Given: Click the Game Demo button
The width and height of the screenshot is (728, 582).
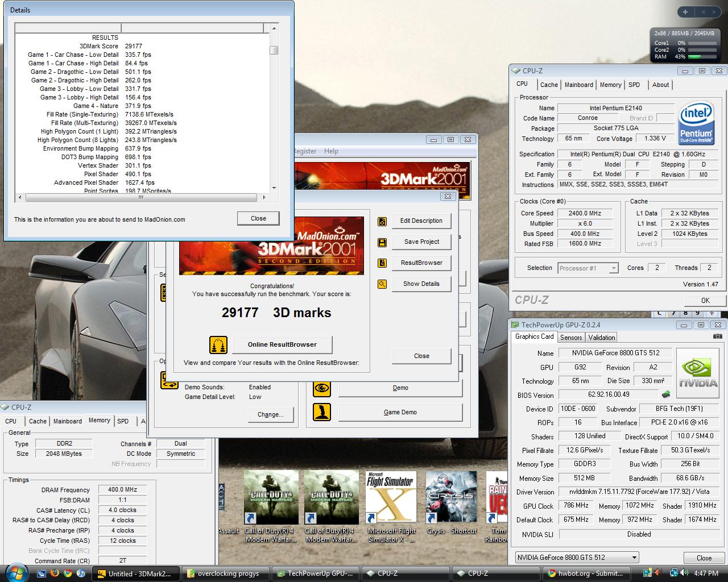Looking at the screenshot, I should pos(400,413).
